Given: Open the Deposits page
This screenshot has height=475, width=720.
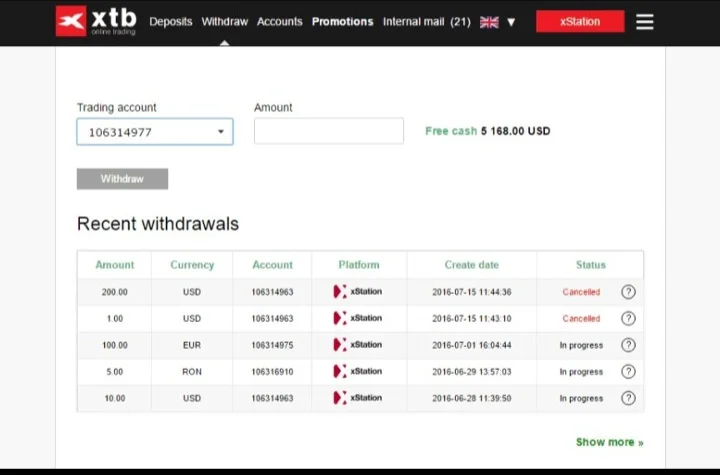Looking at the screenshot, I should [171, 22].
